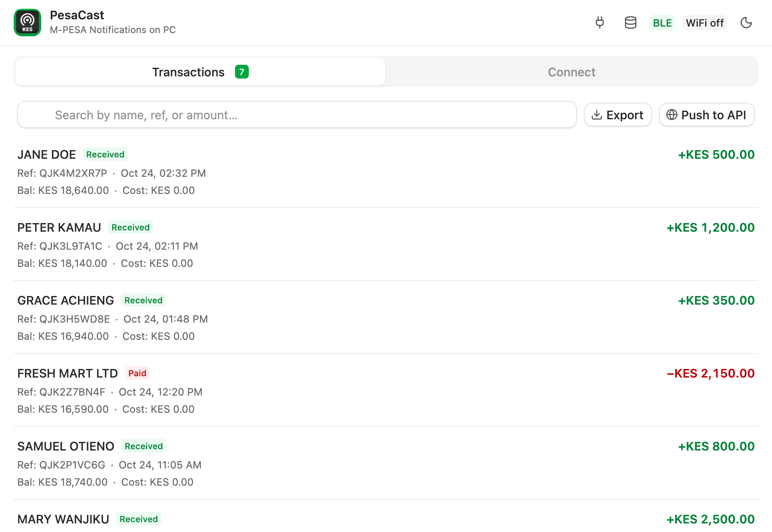Click the PesaCast app logo icon
772x532 pixels.
pyautogui.click(x=27, y=22)
